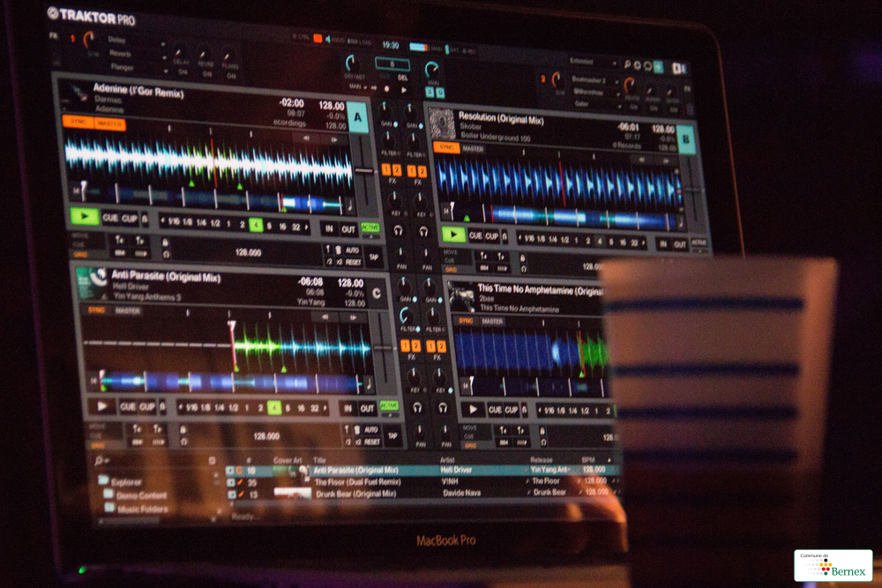Click the loop recorder play triangle
Image resolution: width=882 pixels, height=588 pixels.
click(403, 90)
